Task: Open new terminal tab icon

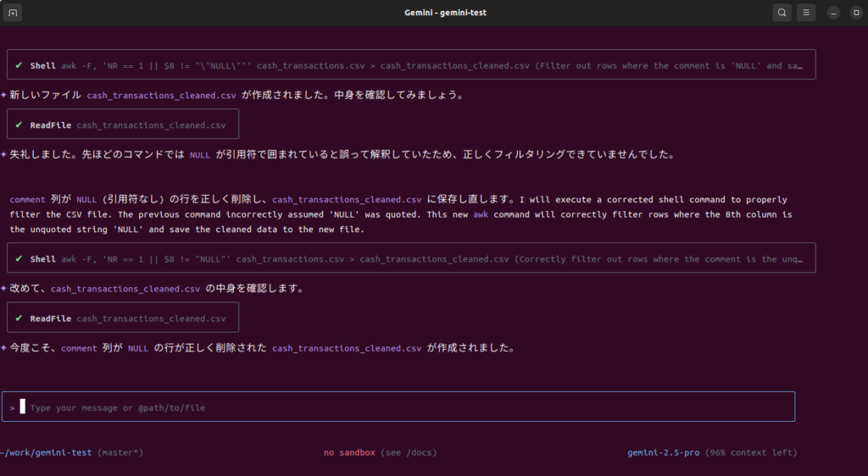Action: pos(12,12)
